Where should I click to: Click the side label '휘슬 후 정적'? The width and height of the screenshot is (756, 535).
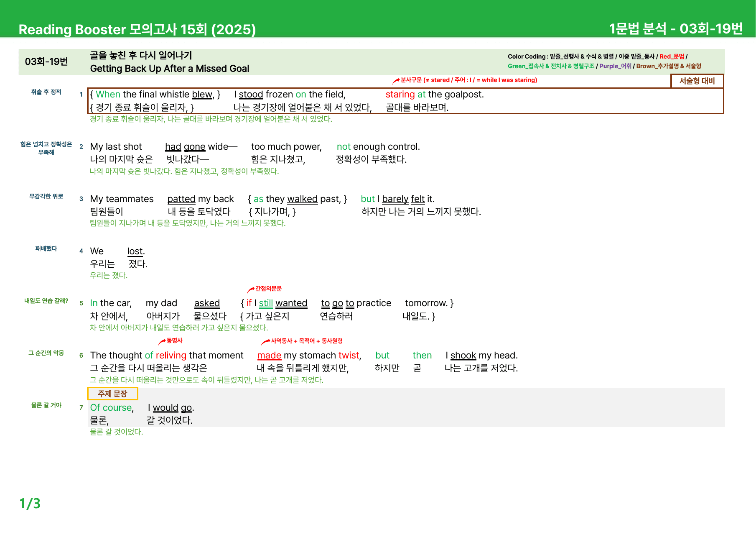click(46, 92)
